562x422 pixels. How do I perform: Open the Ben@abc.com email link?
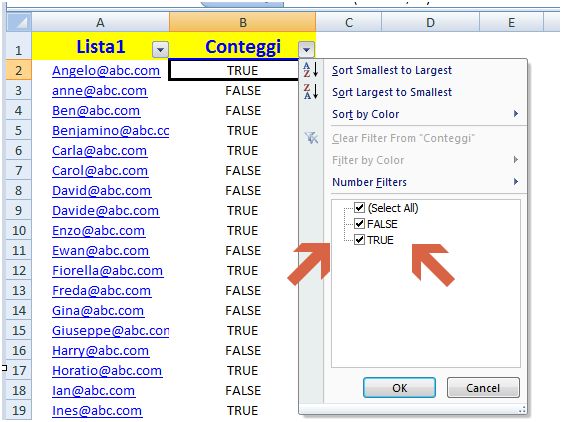tap(96, 111)
